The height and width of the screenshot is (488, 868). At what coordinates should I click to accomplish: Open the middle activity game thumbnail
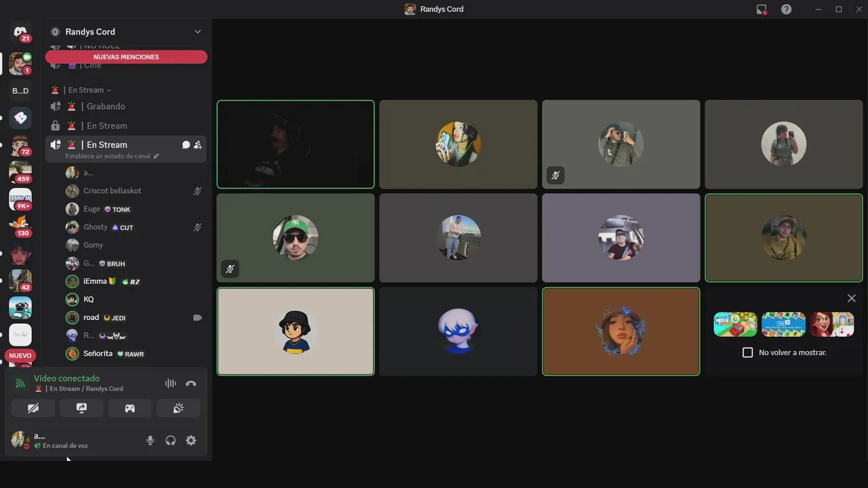[x=783, y=324]
